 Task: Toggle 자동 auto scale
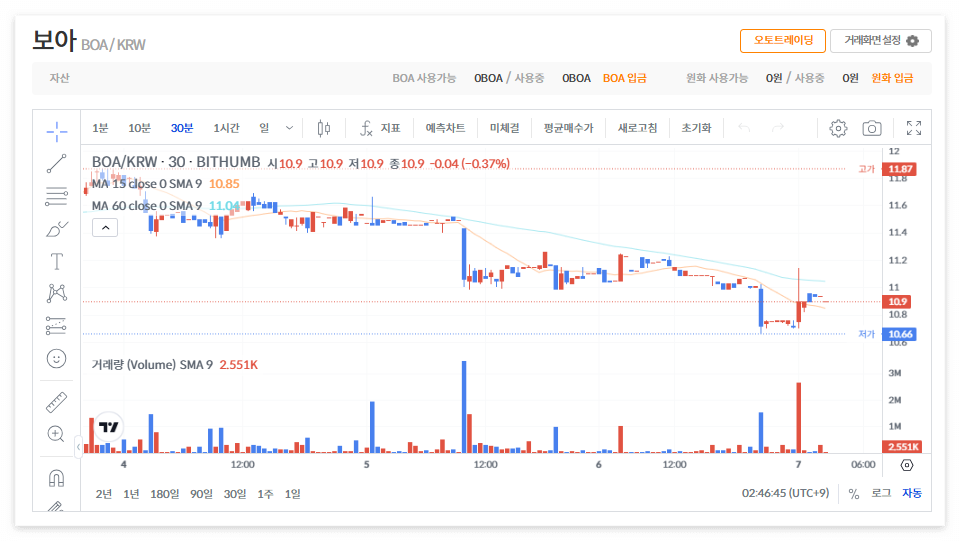click(912, 493)
